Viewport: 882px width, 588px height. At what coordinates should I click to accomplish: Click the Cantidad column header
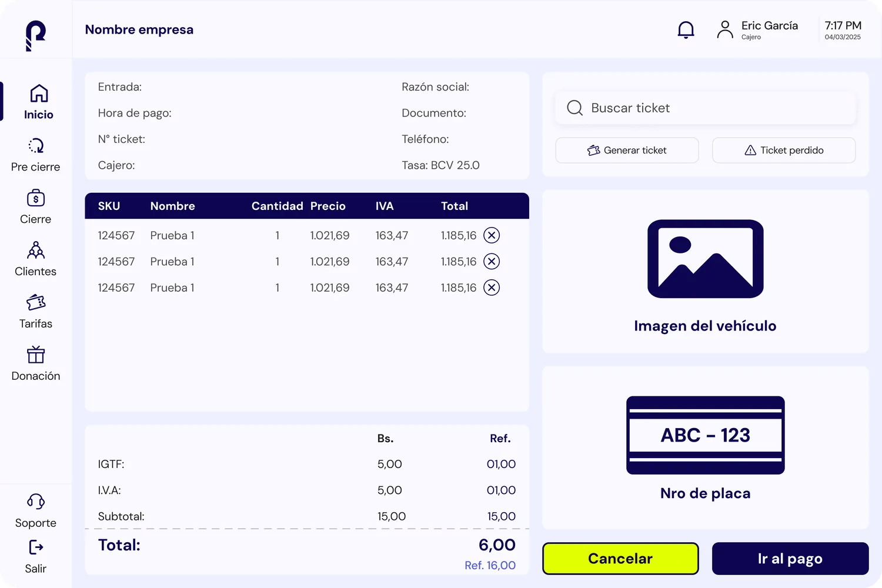(x=277, y=206)
